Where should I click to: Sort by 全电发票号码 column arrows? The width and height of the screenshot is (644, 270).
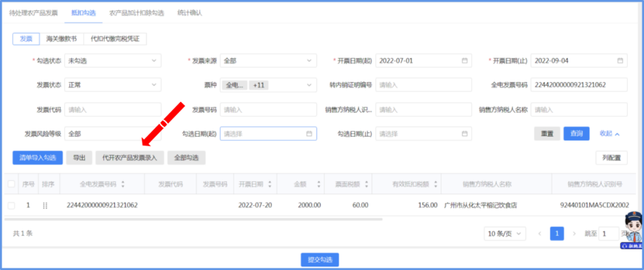(123, 184)
